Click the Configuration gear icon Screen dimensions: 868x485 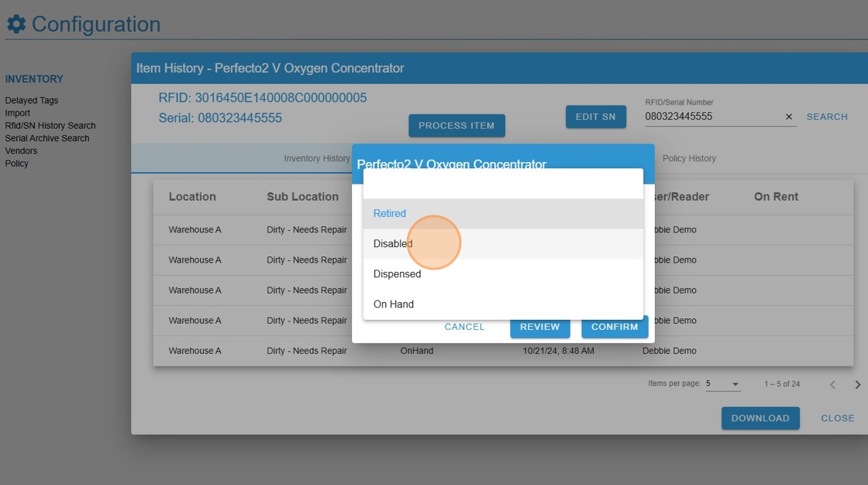click(16, 24)
